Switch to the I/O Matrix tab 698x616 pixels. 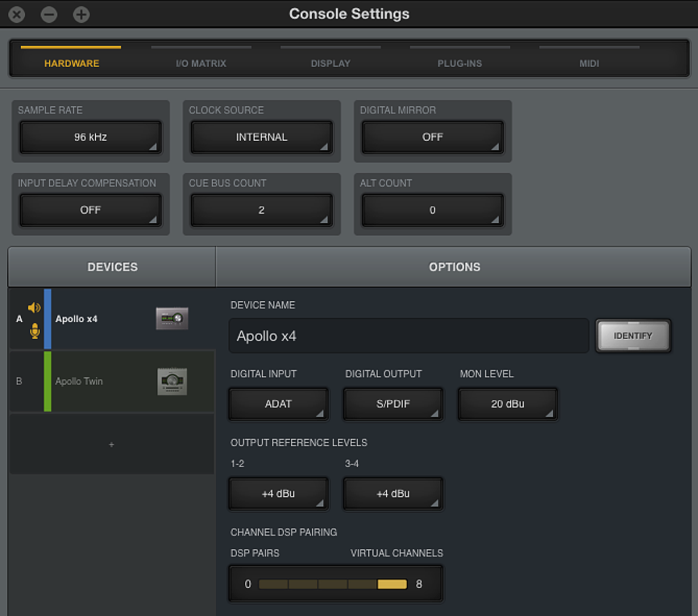click(x=201, y=63)
